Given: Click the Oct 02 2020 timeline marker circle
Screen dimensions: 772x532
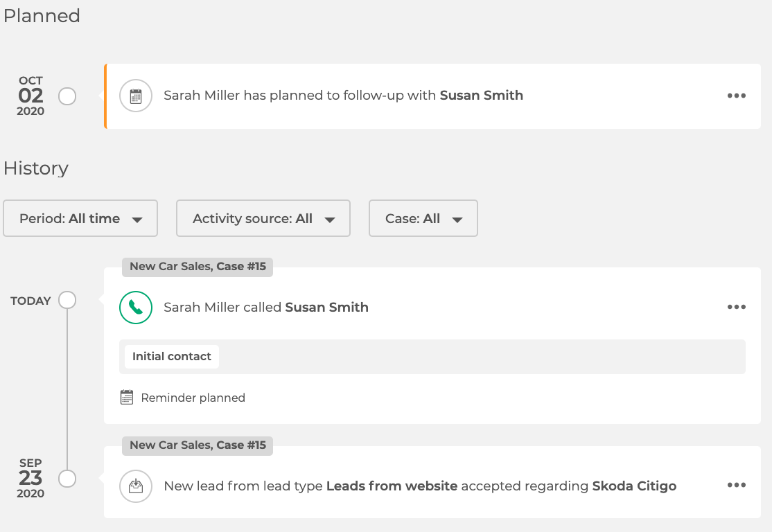Looking at the screenshot, I should [x=67, y=96].
